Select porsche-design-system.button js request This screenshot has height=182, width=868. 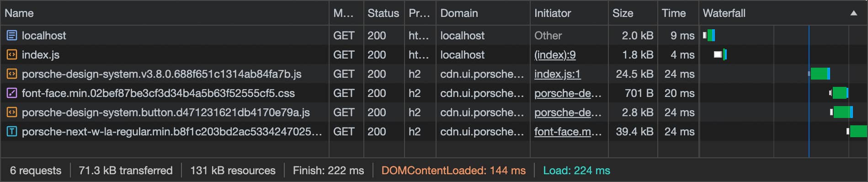pyautogui.click(x=434, y=112)
